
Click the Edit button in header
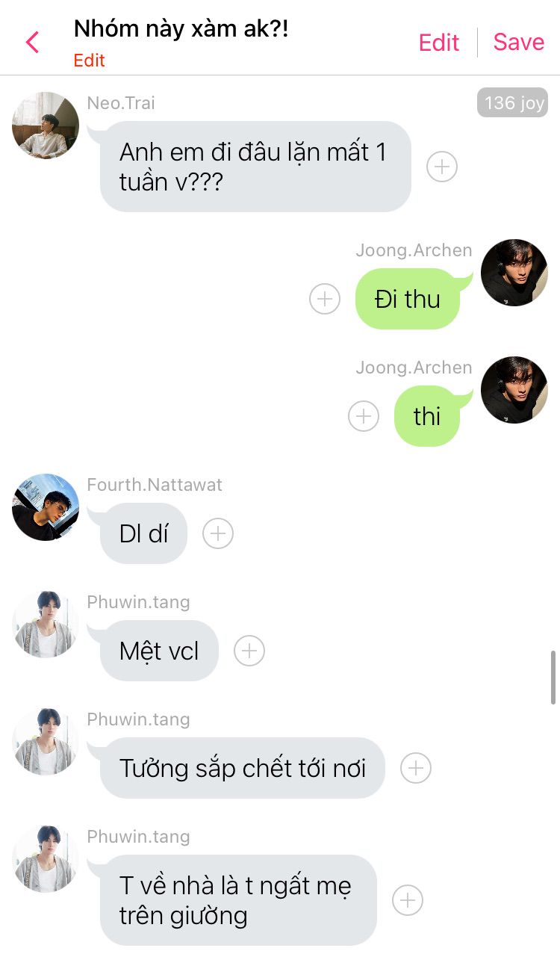point(439,43)
